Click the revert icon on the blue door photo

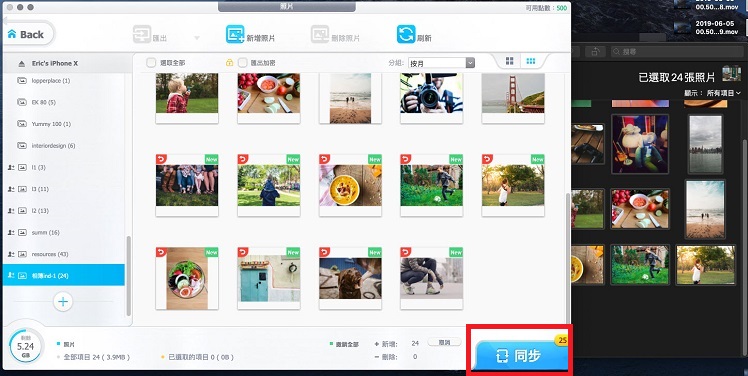click(x=243, y=252)
